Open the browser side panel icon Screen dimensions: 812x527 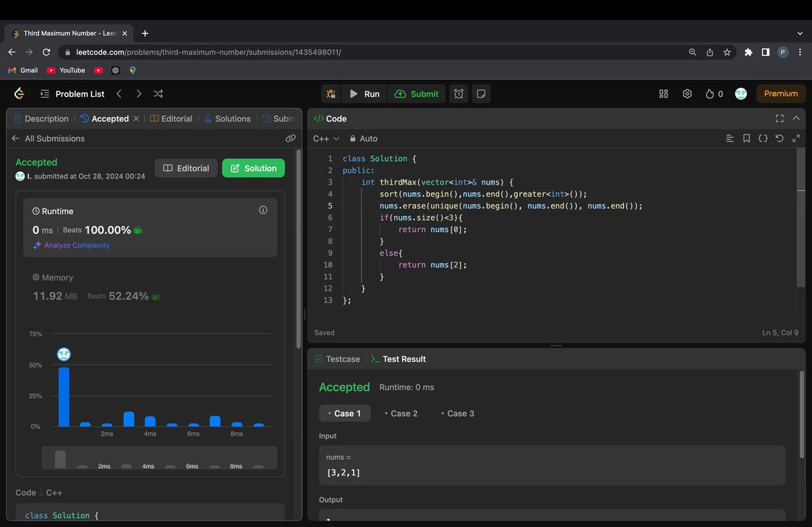(x=765, y=52)
